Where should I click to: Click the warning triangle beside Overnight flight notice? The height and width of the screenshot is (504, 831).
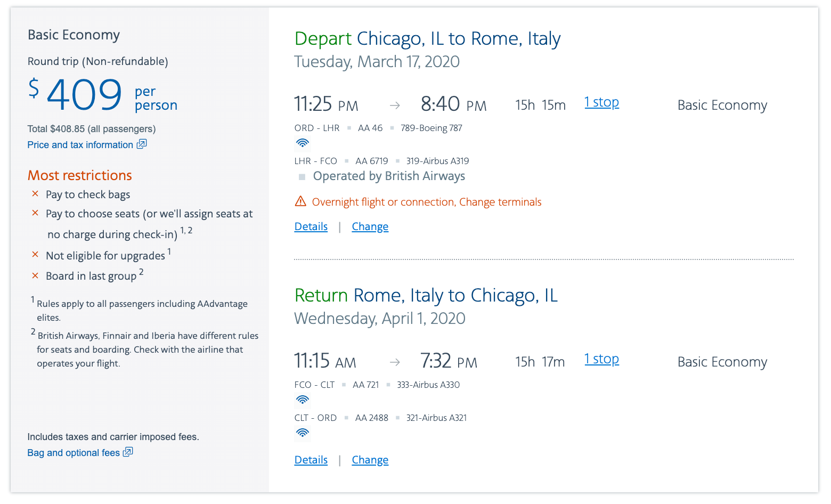[x=300, y=201]
